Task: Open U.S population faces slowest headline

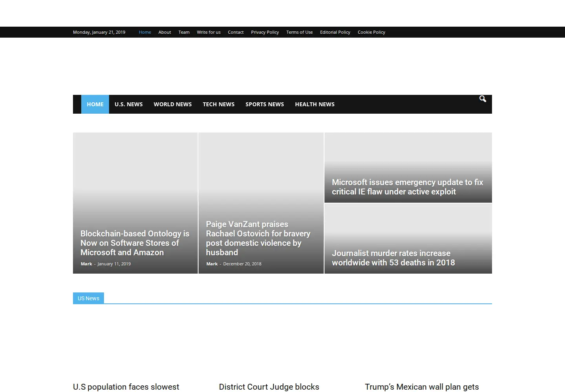Action: pos(126,387)
